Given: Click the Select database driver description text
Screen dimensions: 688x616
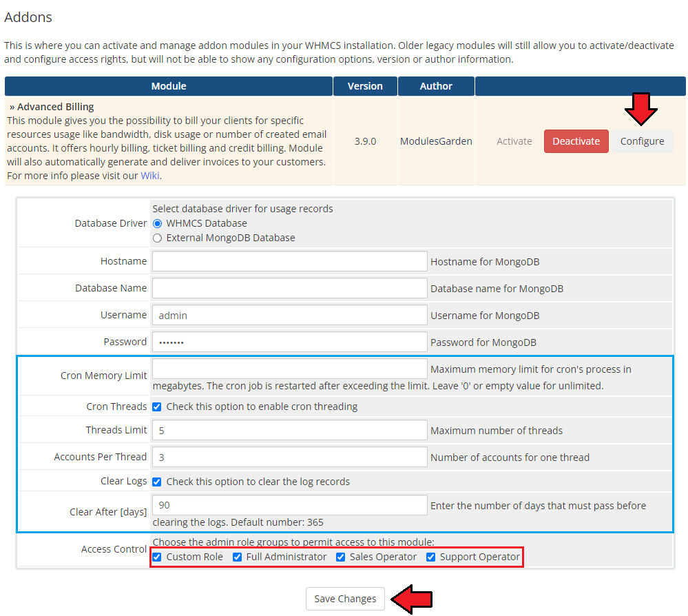Looking at the screenshot, I should (242, 209).
